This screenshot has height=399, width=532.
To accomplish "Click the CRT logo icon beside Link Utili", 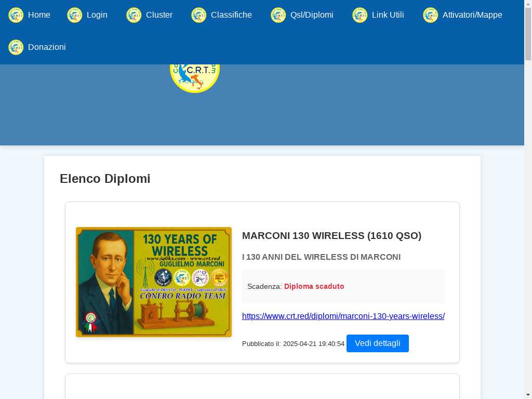I will click(x=360, y=15).
